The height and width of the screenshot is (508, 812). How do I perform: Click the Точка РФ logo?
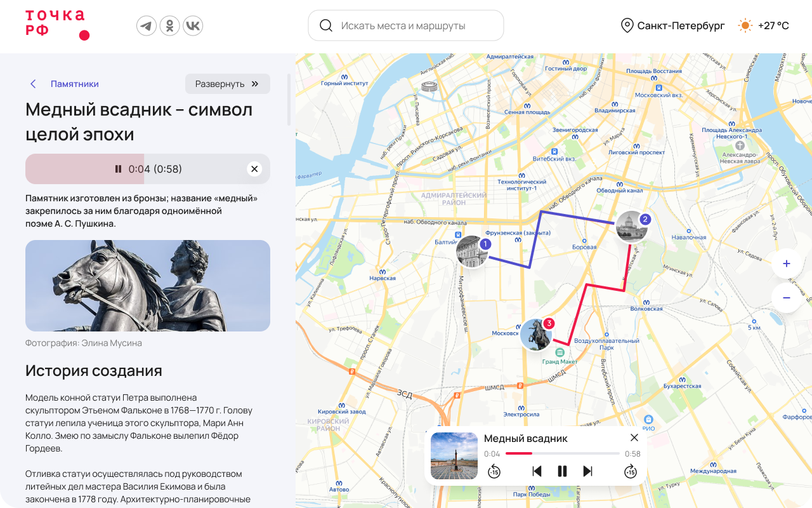tap(56, 25)
